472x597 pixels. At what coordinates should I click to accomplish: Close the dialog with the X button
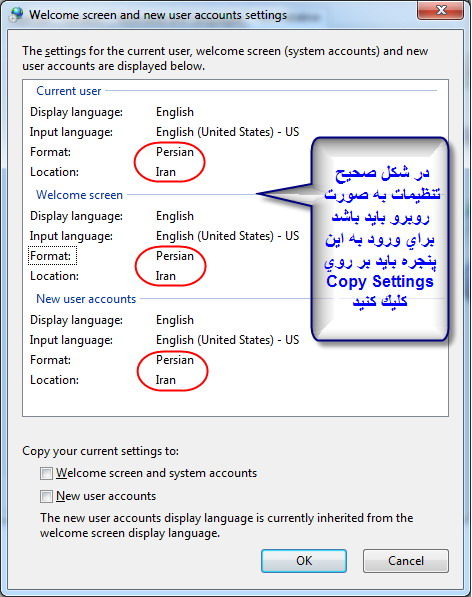click(441, 10)
